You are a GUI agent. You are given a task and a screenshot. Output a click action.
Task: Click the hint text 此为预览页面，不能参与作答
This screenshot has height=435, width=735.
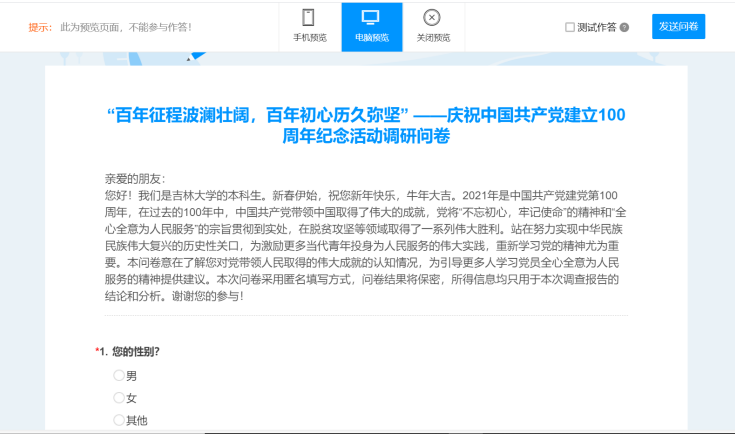pyautogui.click(x=126, y=27)
